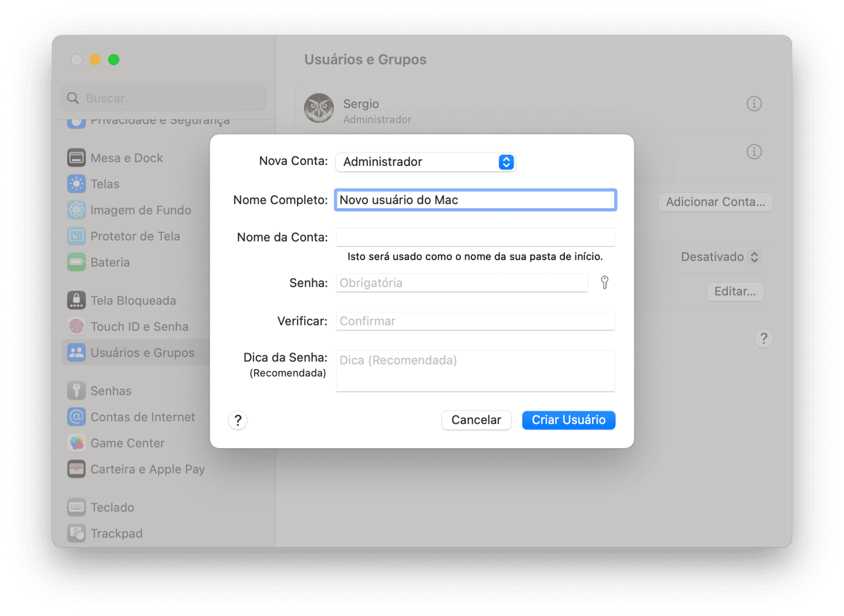
Task: Select the Bateria icon in sidebar
Action: tap(76, 262)
